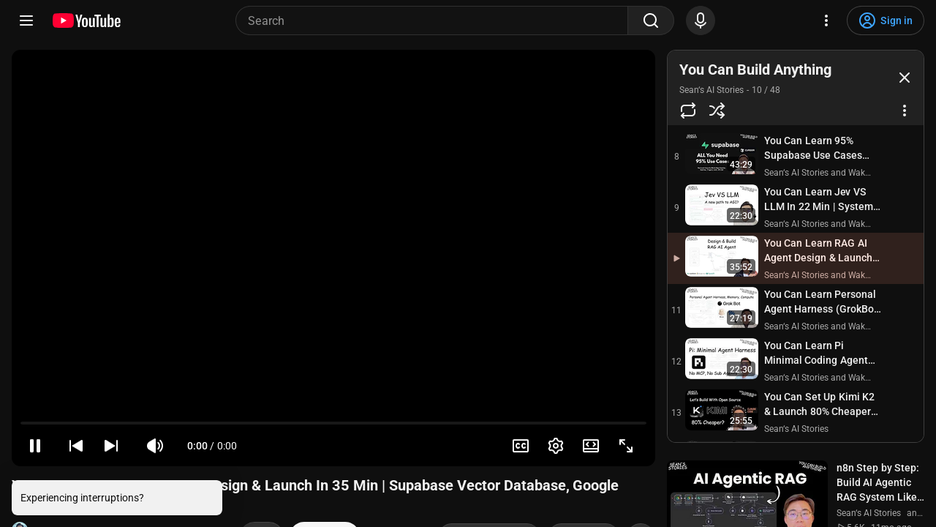Toggle loop playlist
This screenshot has height=527, width=936.
tap(688, 110)
